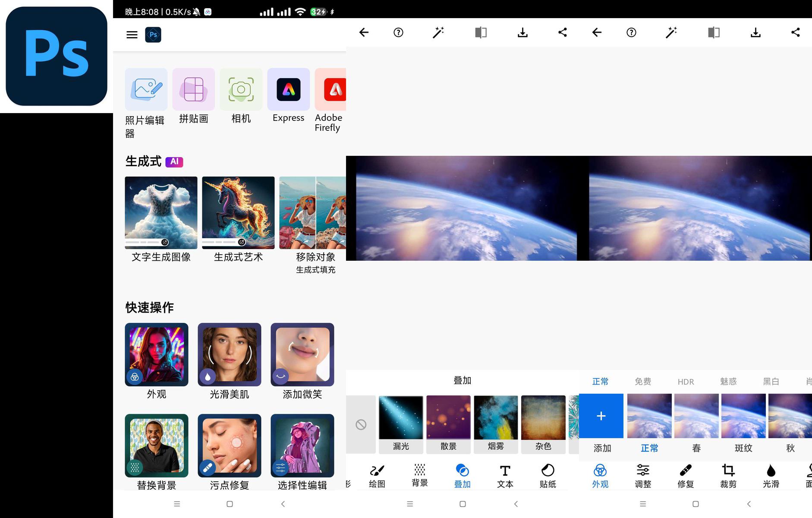The height and width of the screenshot is (518, 812).
Task: Select the 选择性编辑 quick action card
Action: pos(302,445)
